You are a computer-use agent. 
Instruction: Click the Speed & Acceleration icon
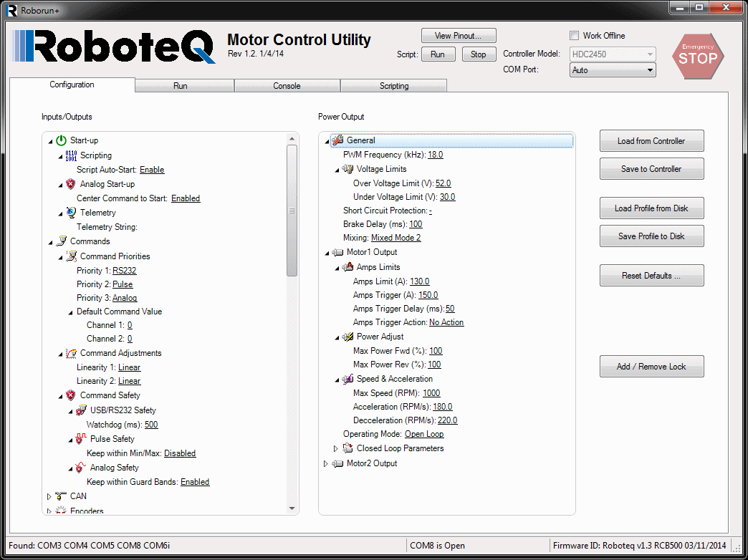pyautogui.click(x=347, y=379)
